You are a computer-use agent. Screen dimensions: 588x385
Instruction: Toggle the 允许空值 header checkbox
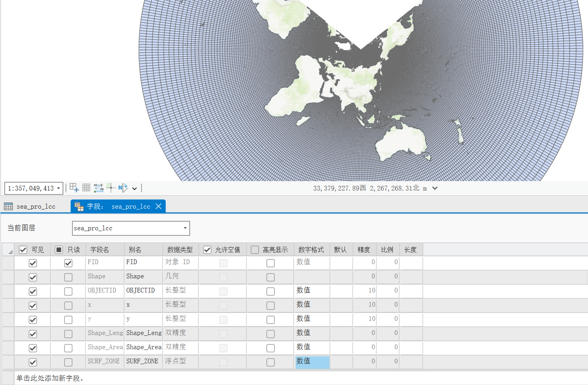207,250
